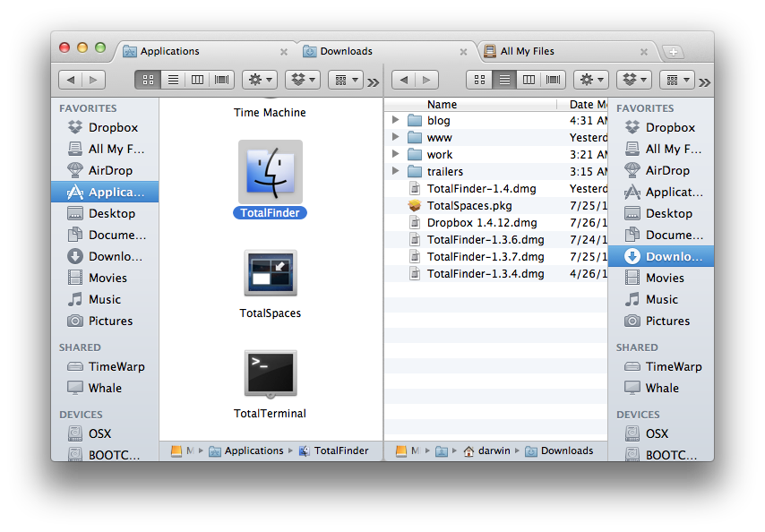Open Pictures in the left pane sidebar
Viewport: 765px width, 532px height.
105,321
